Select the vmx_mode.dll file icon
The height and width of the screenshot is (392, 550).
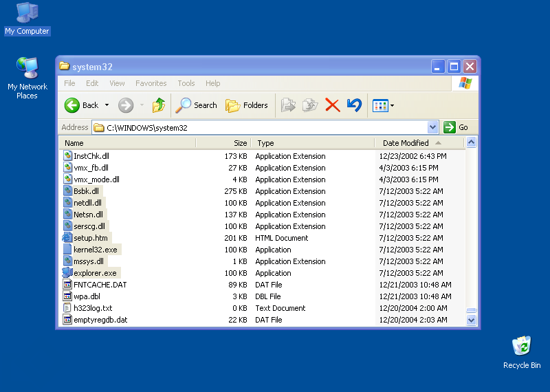pyautogui.click(x=67, y=179)
